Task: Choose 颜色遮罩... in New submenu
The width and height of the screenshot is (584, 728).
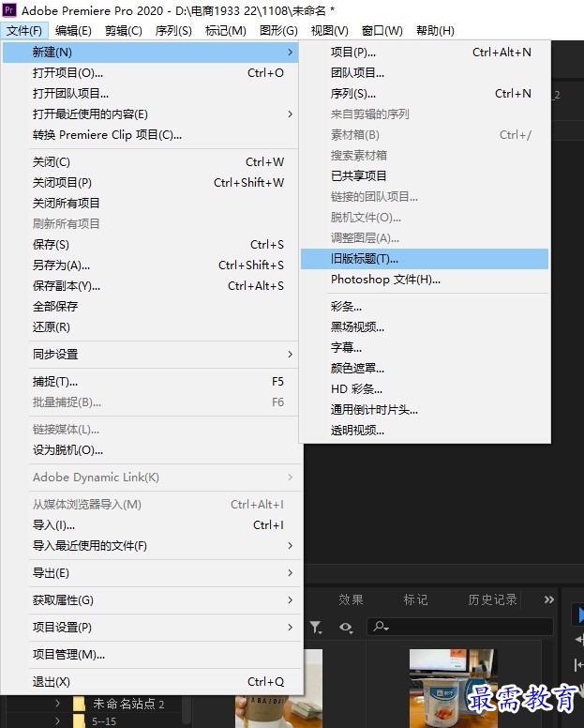Action: tap(425, 368)
